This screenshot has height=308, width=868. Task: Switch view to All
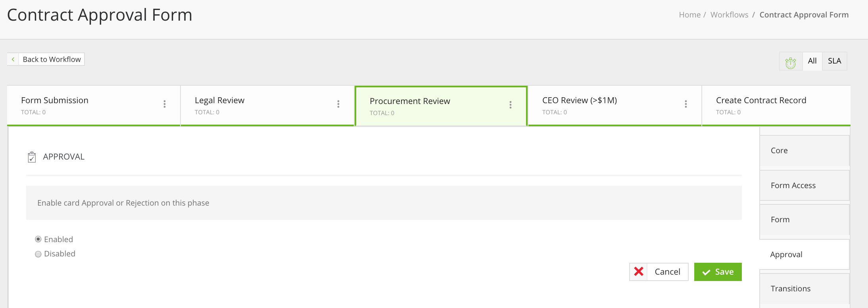812,61
